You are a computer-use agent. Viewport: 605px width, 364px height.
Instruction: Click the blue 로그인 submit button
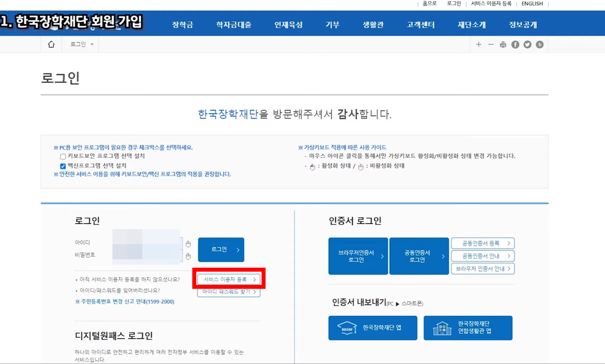tap(221, 249)
